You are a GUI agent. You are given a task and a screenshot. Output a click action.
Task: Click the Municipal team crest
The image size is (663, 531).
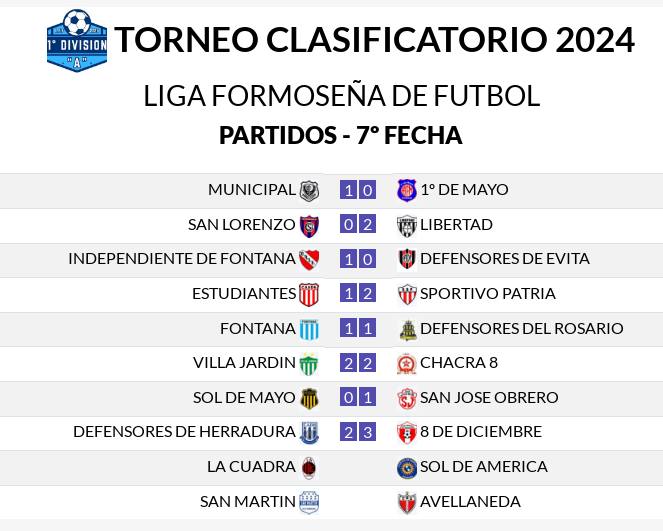coord(309,191)
